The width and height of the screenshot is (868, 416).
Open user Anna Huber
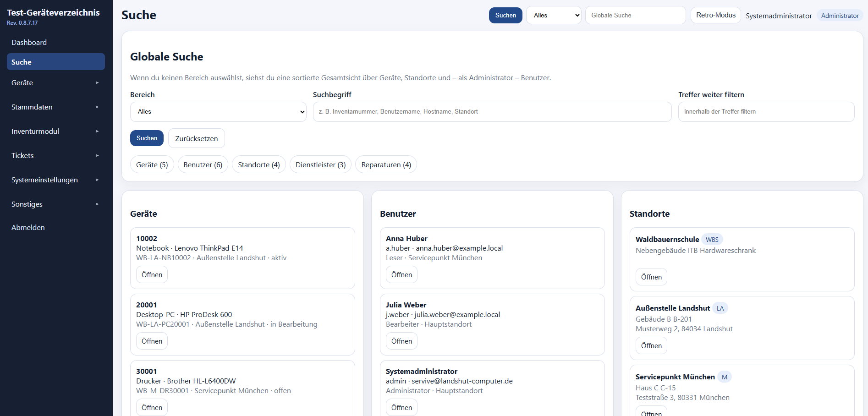[401, 275]
